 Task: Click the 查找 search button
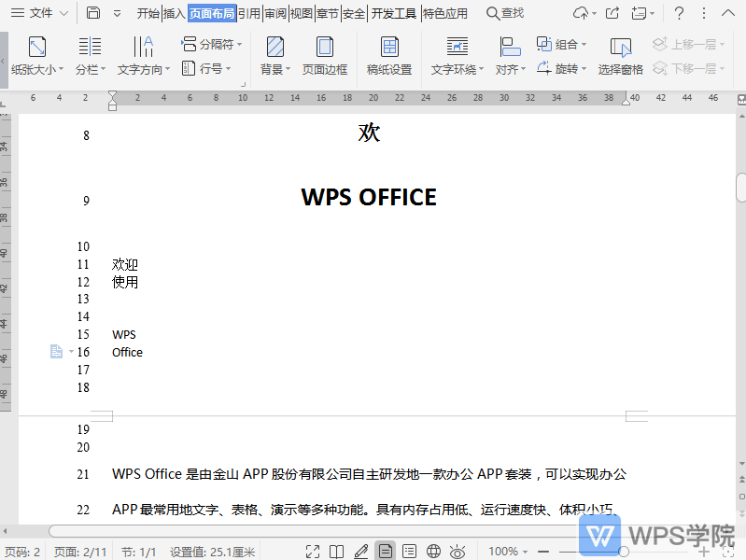505,13
